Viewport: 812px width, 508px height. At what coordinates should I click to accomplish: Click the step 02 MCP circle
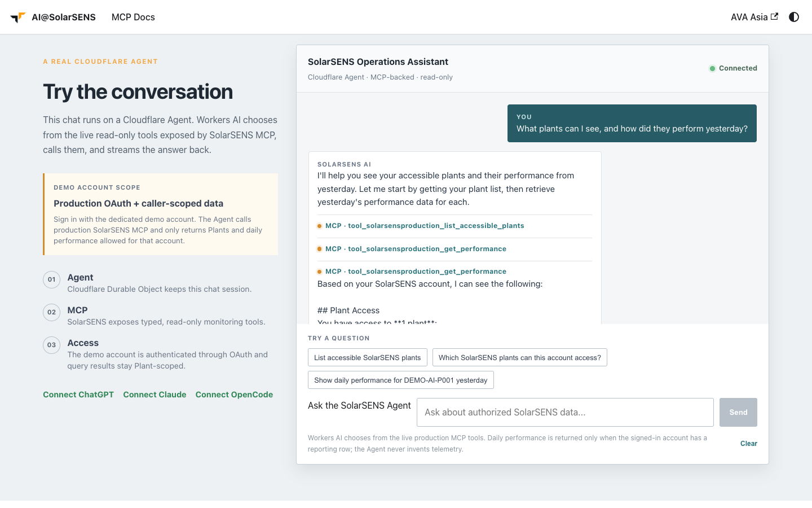[x=52, y=312]
